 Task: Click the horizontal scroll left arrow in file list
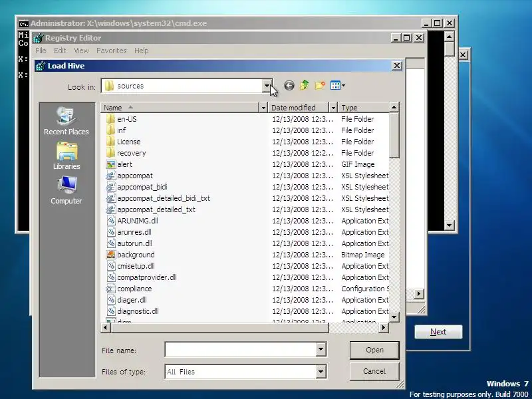tap(106, 327)
